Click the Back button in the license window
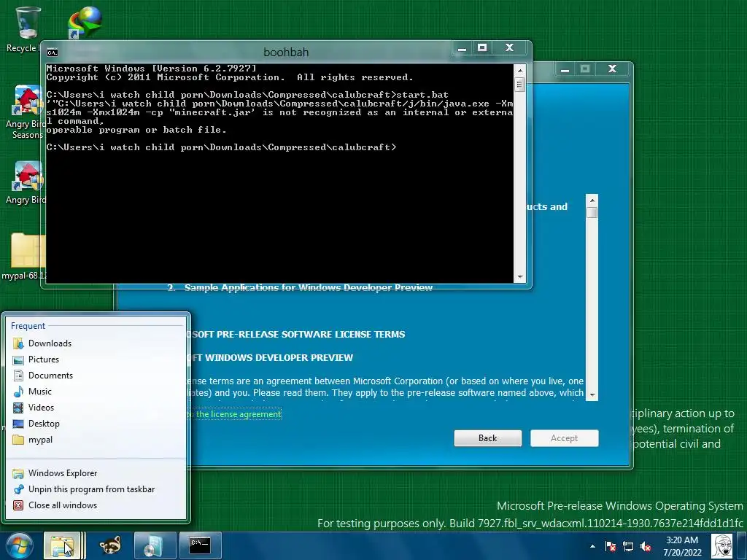747x560 pixels. click(488, 438)
